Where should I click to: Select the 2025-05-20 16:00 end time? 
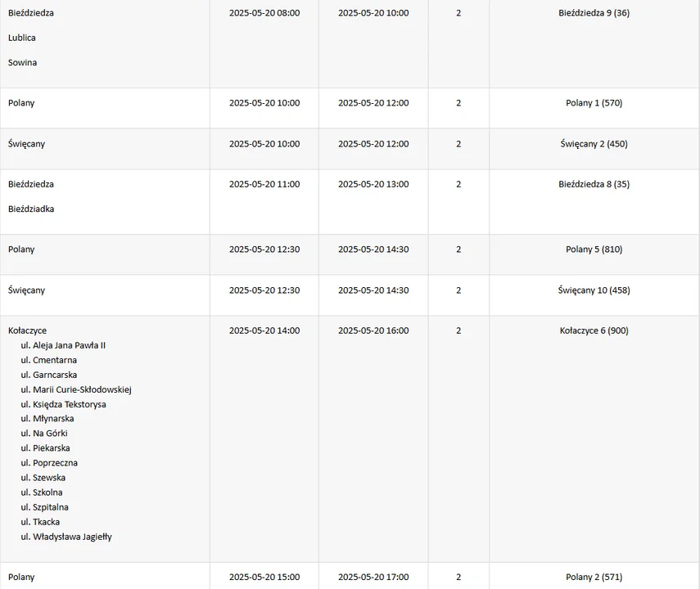[373, 330]
